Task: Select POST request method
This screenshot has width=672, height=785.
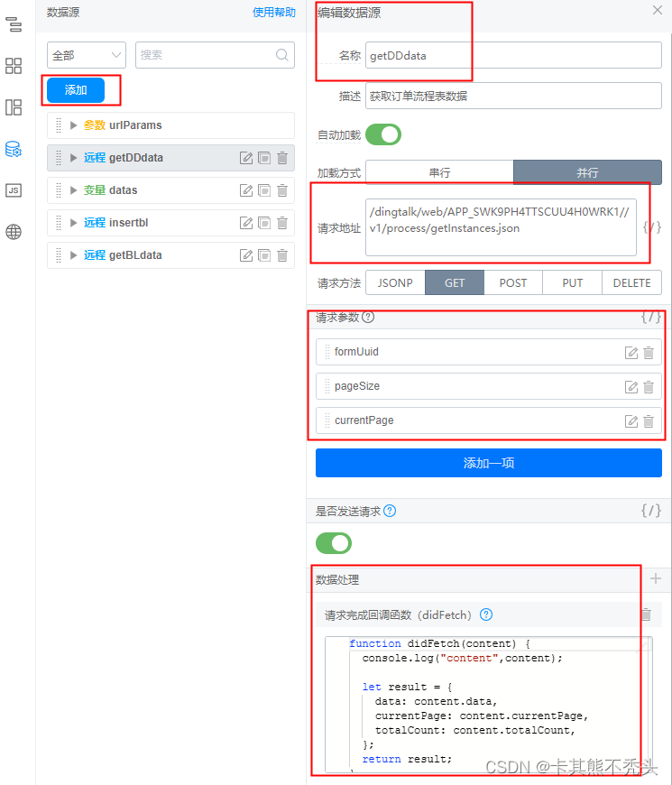Action: tap(513, 282)
